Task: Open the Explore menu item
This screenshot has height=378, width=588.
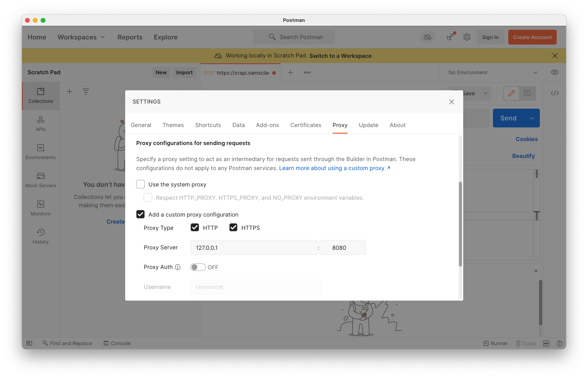Action: (165, 37)
